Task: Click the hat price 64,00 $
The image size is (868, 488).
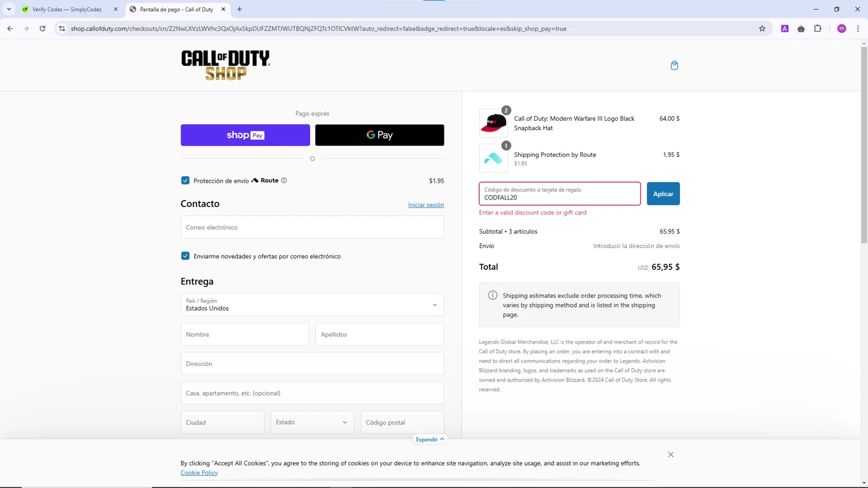Action: [670, 119]
